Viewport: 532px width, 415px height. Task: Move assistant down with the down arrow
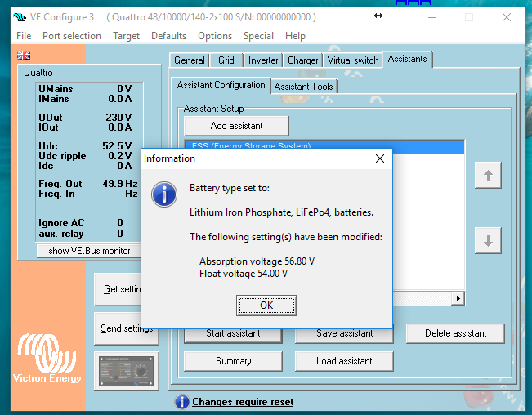[488, 240]
